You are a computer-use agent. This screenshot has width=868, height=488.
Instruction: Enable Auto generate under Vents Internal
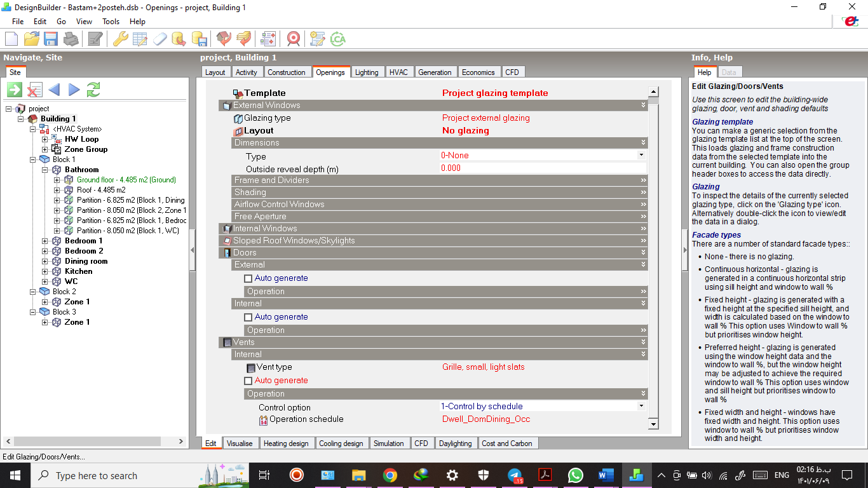[248, 381]
